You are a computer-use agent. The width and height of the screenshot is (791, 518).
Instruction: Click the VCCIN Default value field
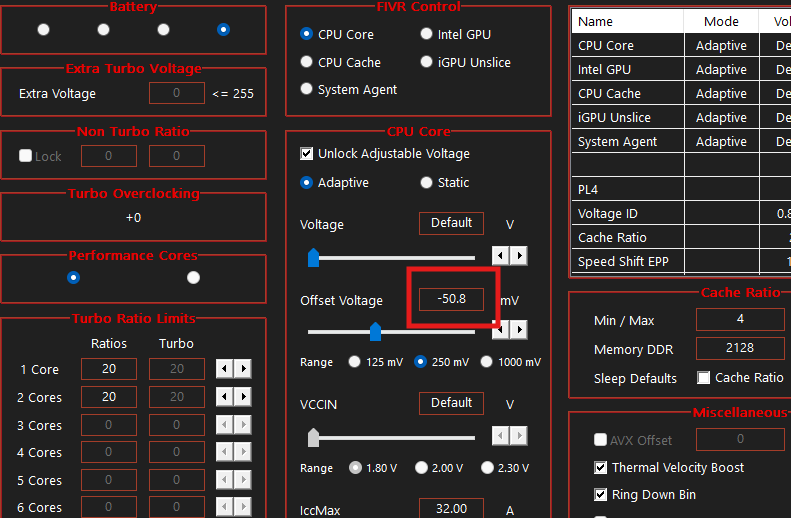pos(451,403)
